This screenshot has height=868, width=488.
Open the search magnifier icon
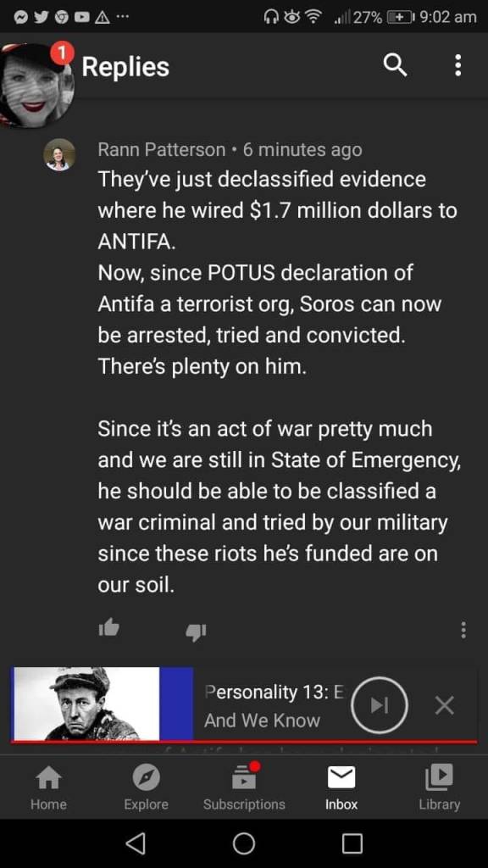click(x=395, y=66)
